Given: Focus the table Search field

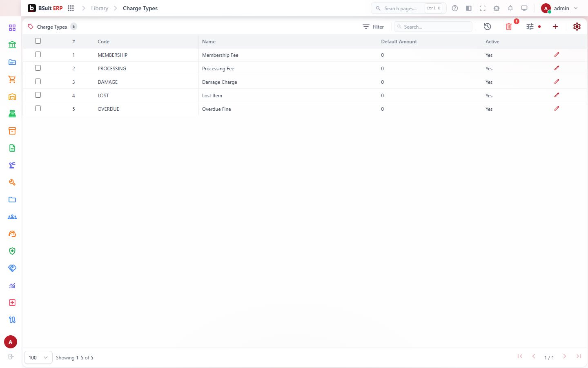Looking at the screenshot, I should (x=433, y=27).
